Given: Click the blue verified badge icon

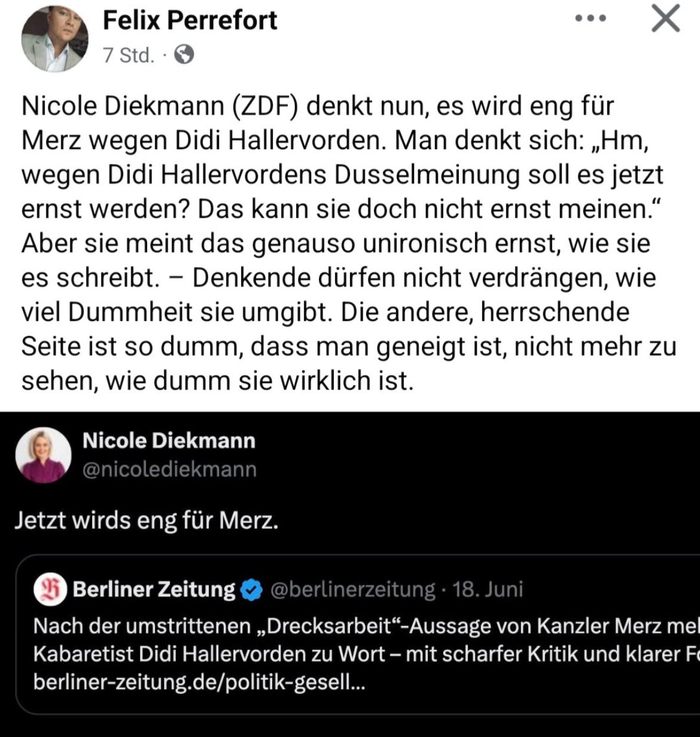Looking at the screenshot, I should 251,590.
